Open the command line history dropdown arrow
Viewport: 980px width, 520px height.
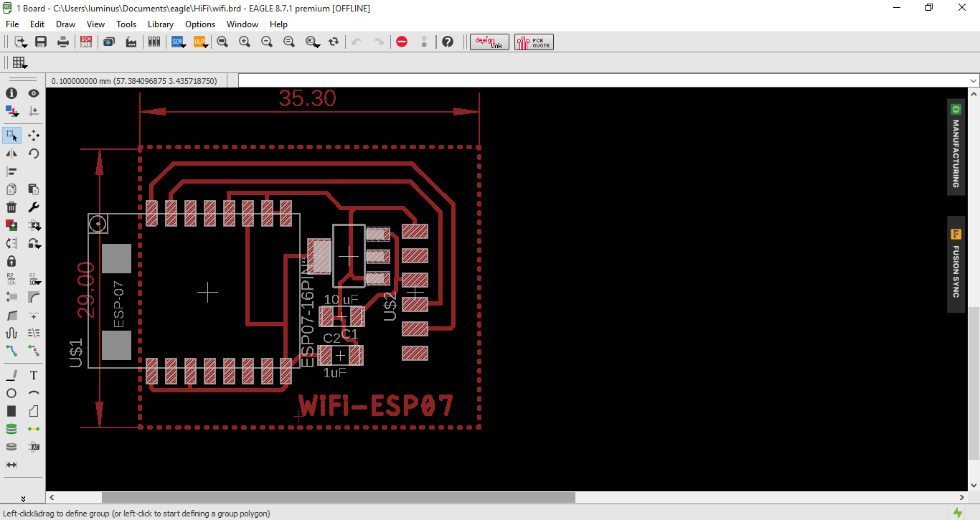coord(974,80)
